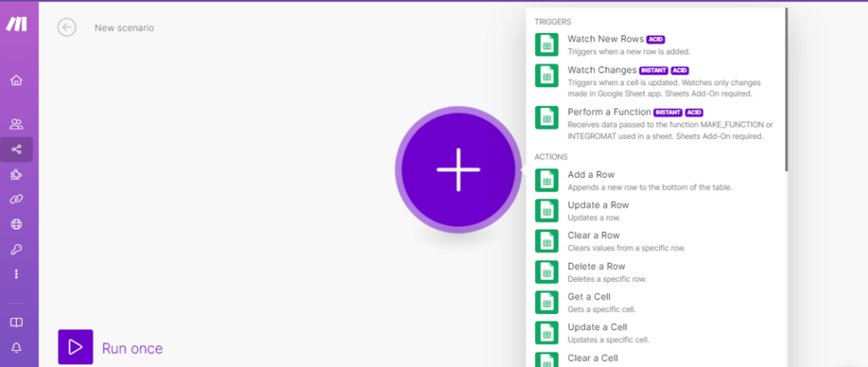
Task: Click Sheets icon beside Watch New Rows
Action: point(546,45)
